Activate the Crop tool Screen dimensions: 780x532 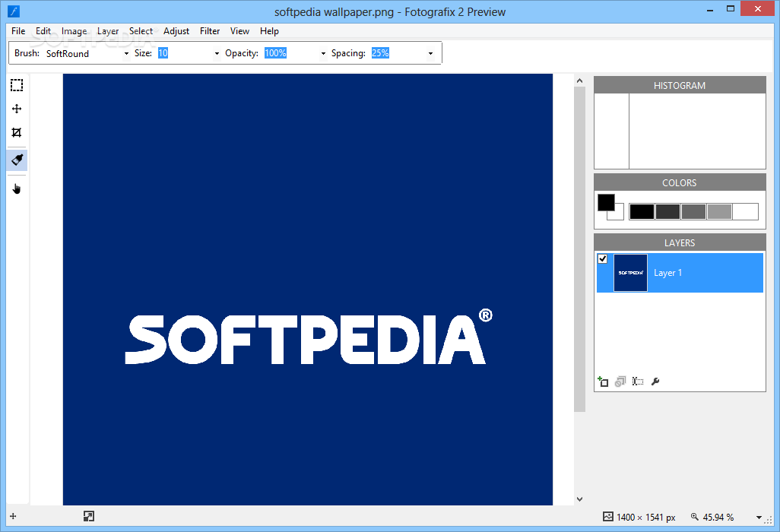coord(17,132)
